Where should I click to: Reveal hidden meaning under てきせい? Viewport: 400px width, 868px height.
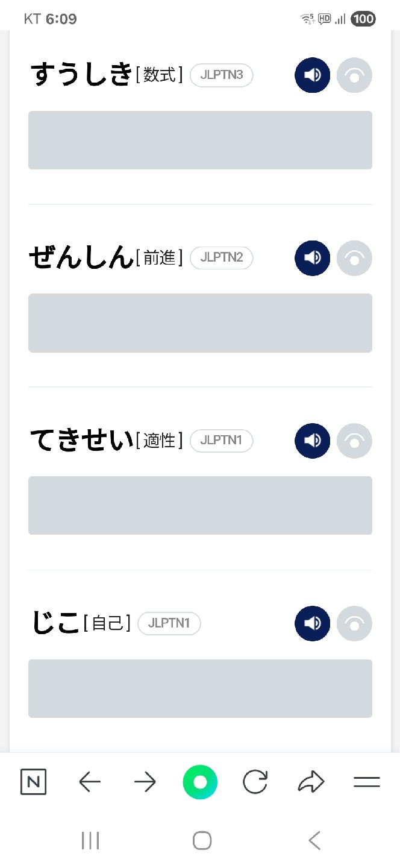[x=200, y=505]
